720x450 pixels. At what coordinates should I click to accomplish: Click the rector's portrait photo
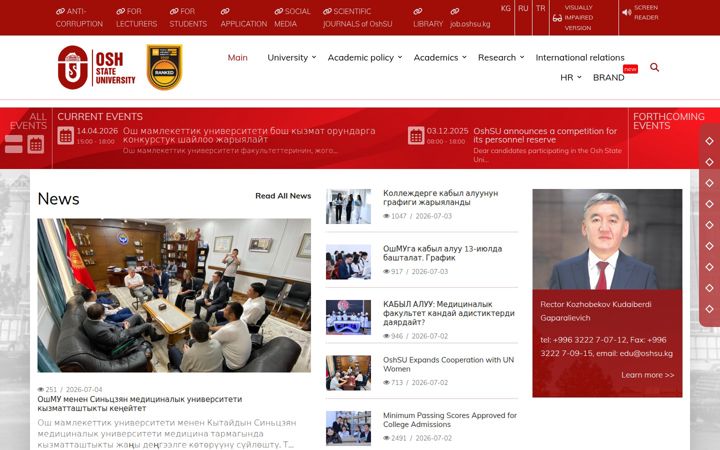coord(607,239)
